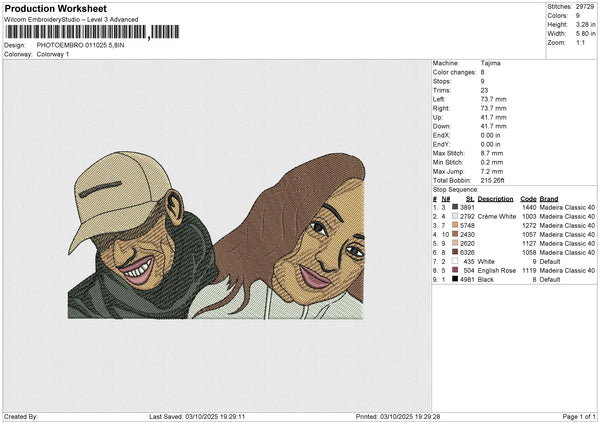Select the English Rose color swatch
Screen dimensions: 600x424
(x=454, y=270)
